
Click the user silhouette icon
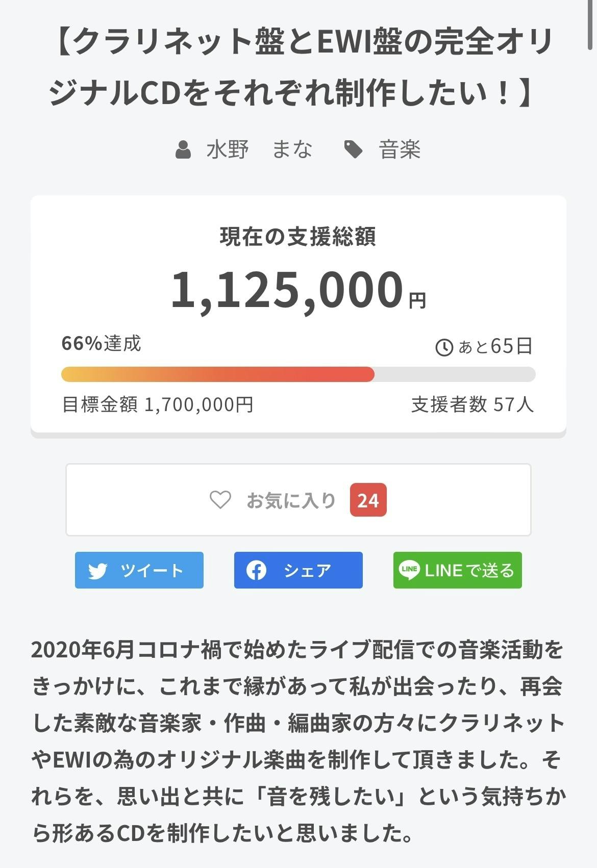pos(183,150)
